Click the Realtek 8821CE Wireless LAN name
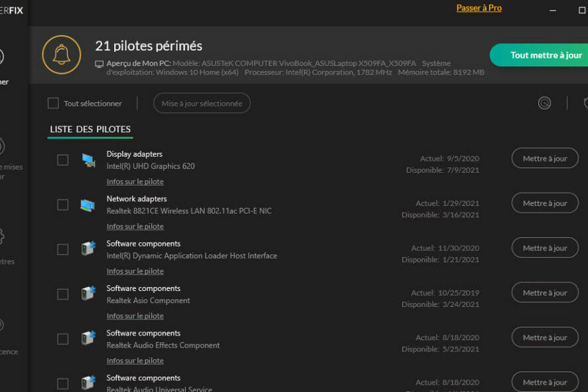588x392 pixels. point(189,211)
